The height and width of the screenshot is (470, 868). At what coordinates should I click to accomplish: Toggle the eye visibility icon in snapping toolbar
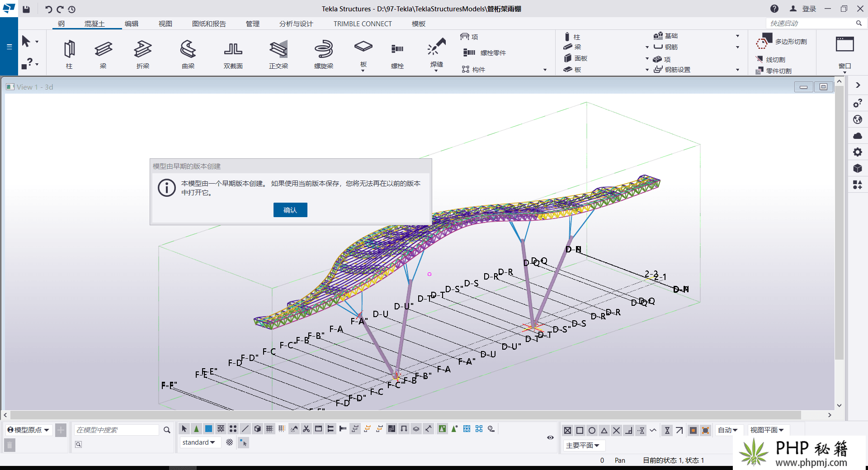click(x=550, y=437)
